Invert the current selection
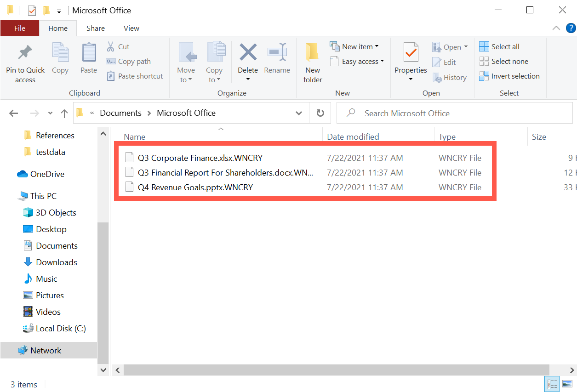The image size is (577, 392). coord(509,76)
